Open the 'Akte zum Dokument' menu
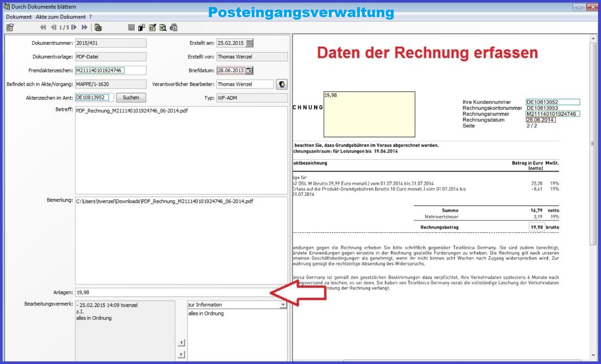Image resolution: width=601 pixels, height=364 pixels. point(60,17)
